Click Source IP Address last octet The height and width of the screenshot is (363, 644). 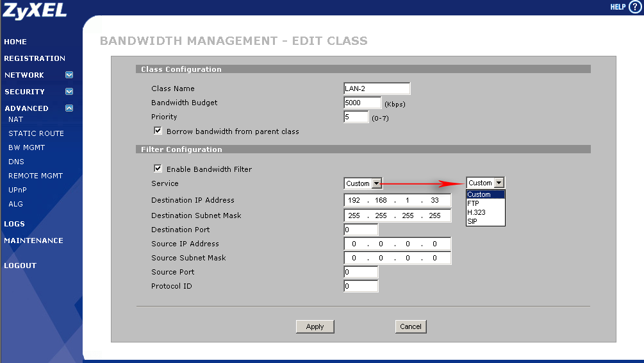pos(434,244)
